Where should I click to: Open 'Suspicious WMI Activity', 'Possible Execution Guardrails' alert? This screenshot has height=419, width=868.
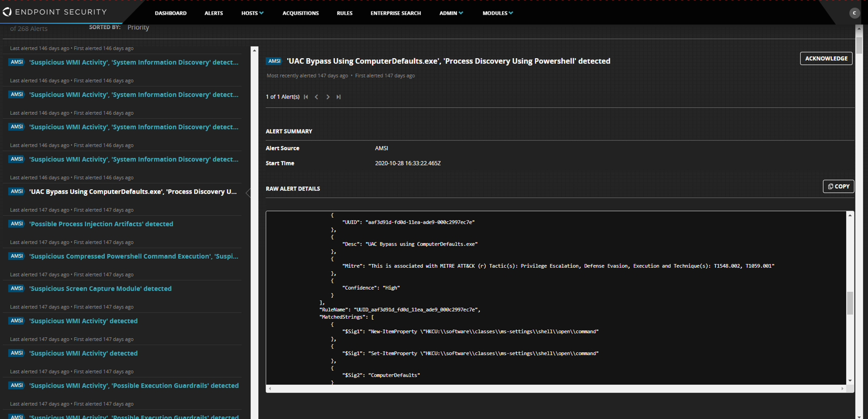tap(134, 386)
